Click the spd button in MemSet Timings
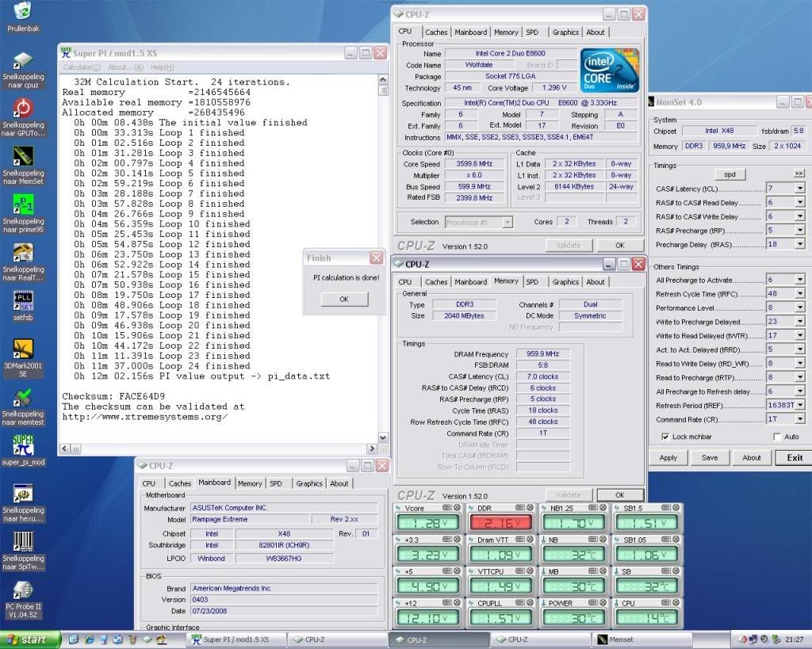 [730, 174]
